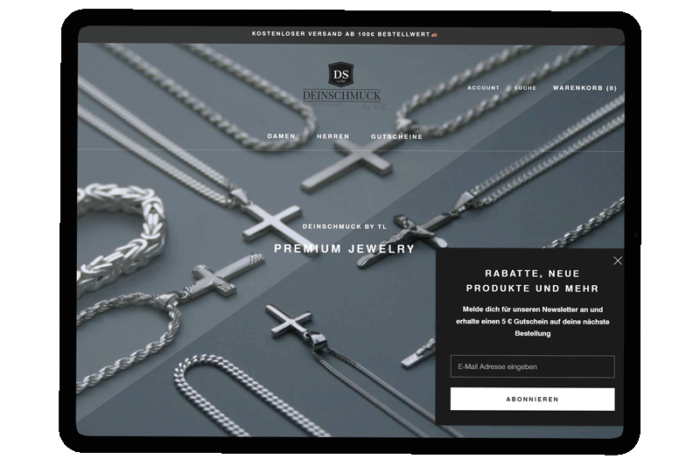Click the DS Deinschmuck logo
The image size is (700, 466).
click(x=342, y=86)
